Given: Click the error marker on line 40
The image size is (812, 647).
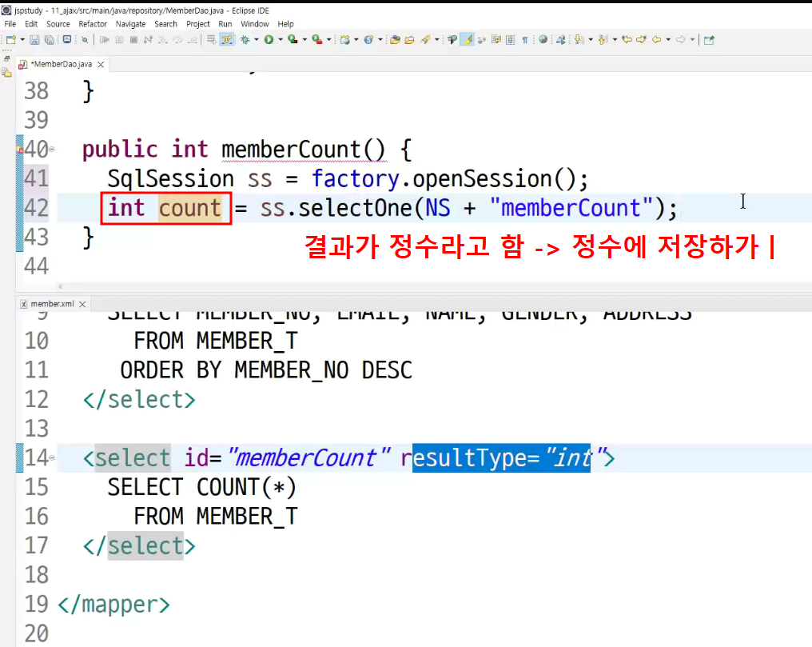Looking at the screenshot, I should tap(20, 150).
